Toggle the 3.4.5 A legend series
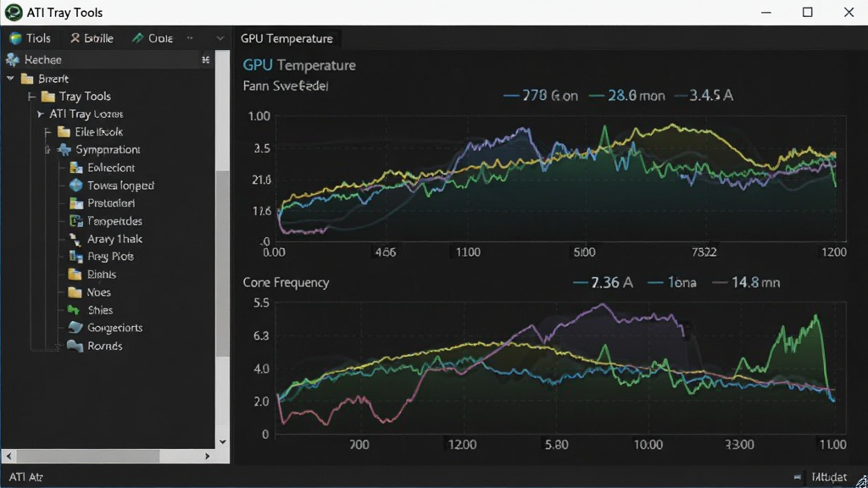This screenshot has width=868, height=488. (704, 96)
